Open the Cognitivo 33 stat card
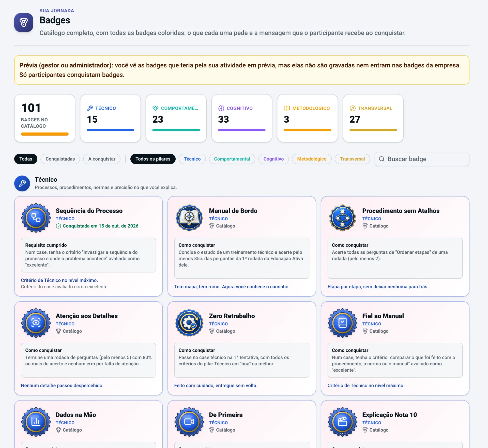488x448 pixels. [242, 118]
